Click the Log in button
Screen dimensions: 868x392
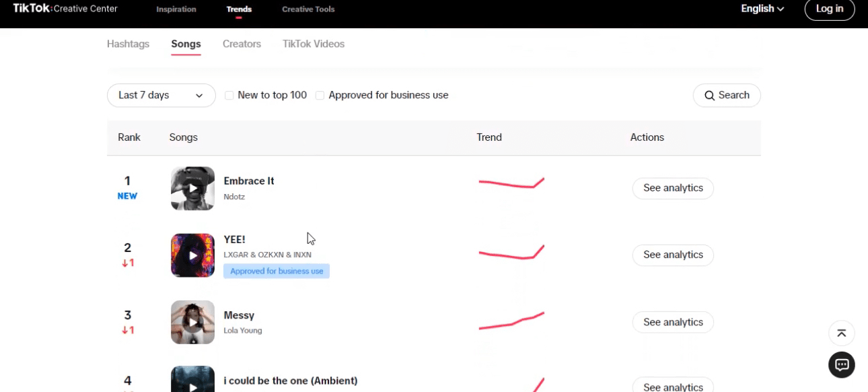click(830, 9)
